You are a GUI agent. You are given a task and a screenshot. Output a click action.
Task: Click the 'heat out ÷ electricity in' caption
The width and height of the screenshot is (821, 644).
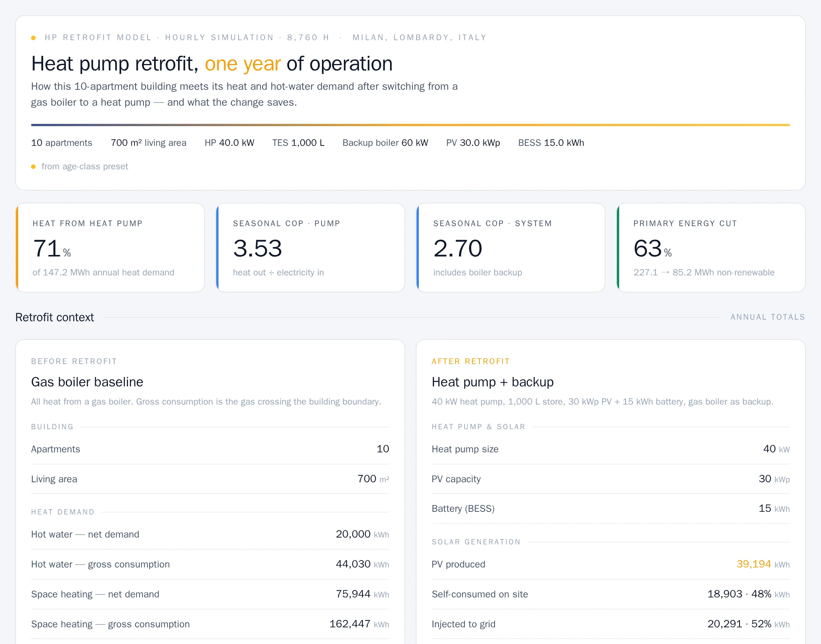(278, 272)
